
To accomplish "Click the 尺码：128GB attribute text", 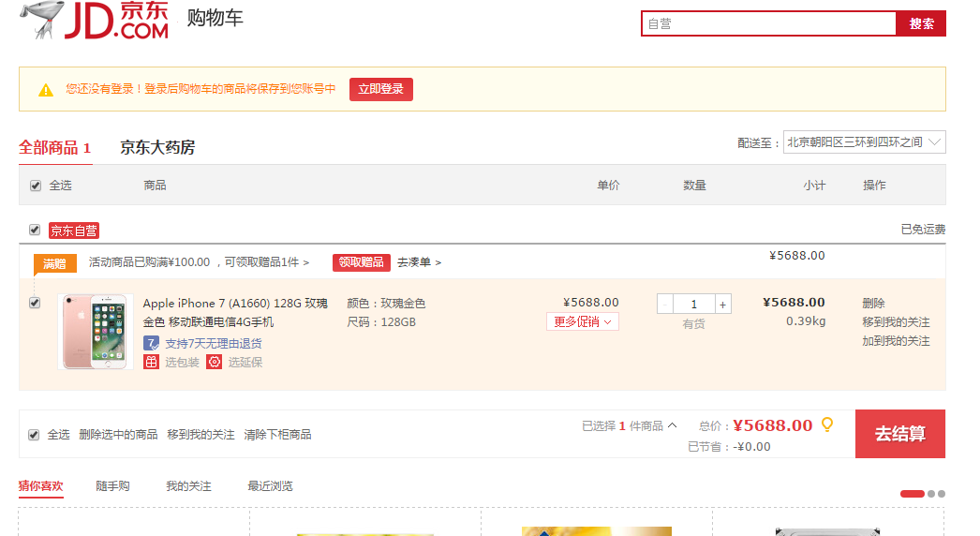I will pyautogui.click(x=381, y=322).
